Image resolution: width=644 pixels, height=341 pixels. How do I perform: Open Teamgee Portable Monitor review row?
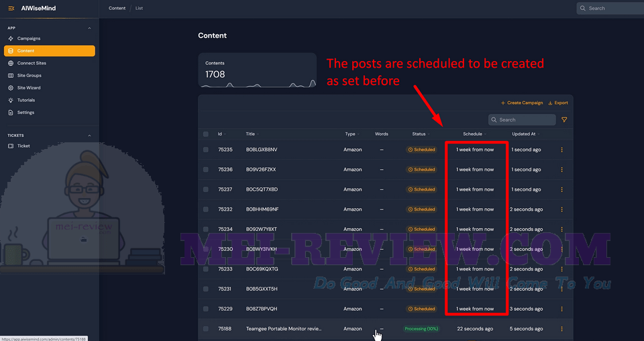(284, 329)
